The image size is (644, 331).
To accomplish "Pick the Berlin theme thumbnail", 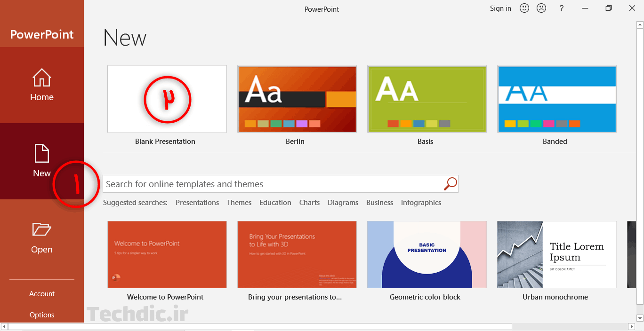I will (x=297, y=99).
